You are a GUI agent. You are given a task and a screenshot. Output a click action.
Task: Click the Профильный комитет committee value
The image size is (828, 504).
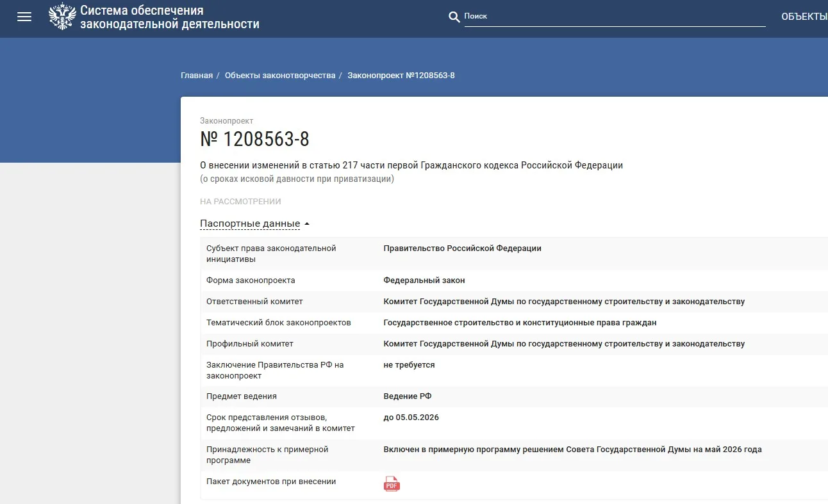pyautogui.click(x=564, y=344)
